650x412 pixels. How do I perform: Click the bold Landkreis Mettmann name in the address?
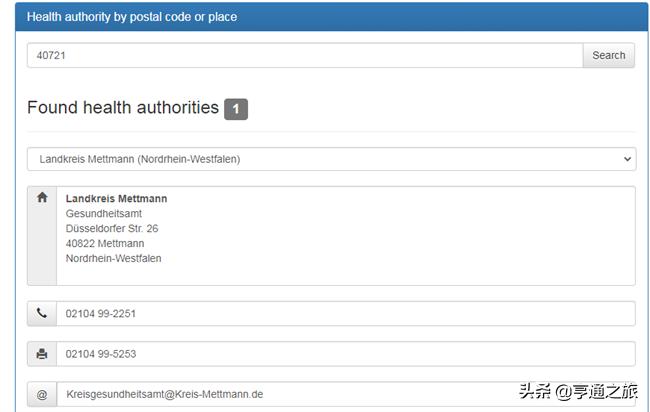[x=116, y=198]
